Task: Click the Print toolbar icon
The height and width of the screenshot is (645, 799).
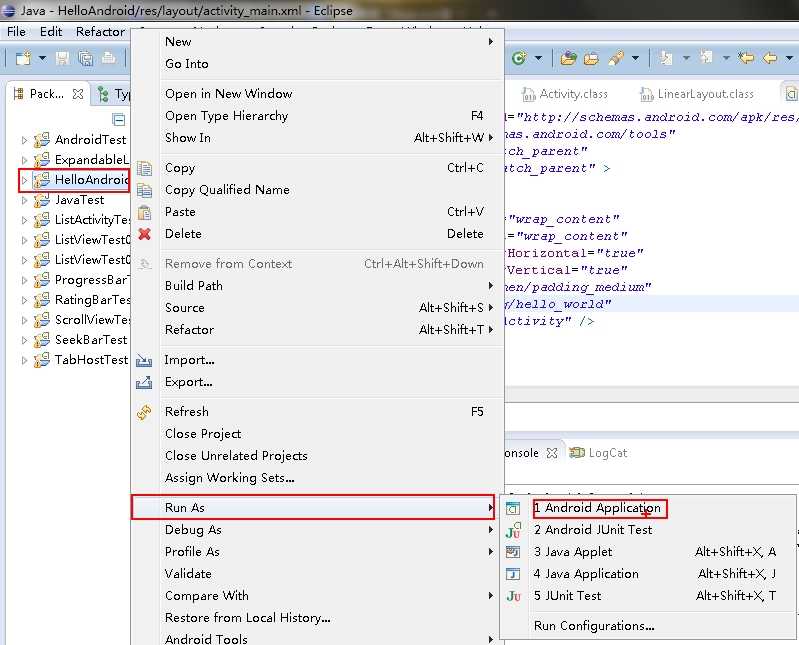Action: 108,58
